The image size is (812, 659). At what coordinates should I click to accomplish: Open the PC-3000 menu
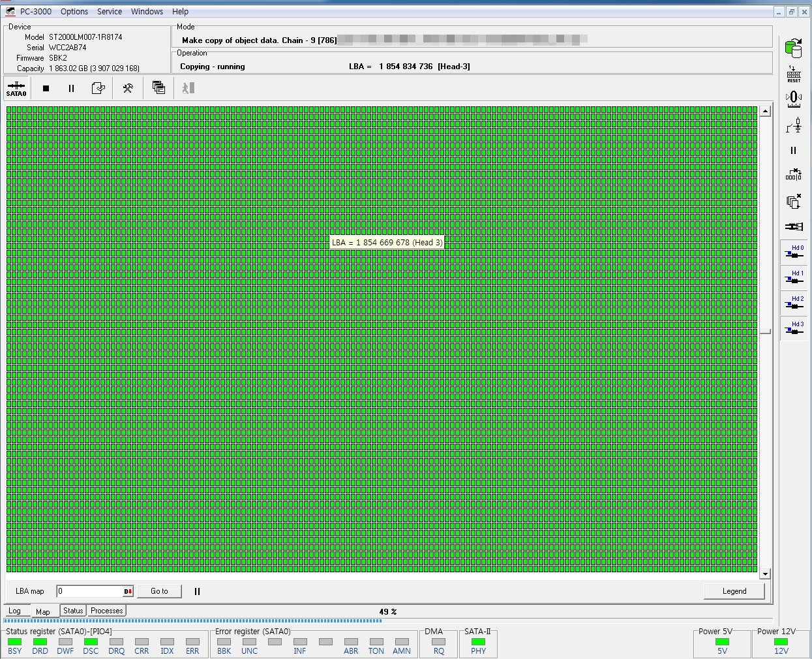pos(36,12)
